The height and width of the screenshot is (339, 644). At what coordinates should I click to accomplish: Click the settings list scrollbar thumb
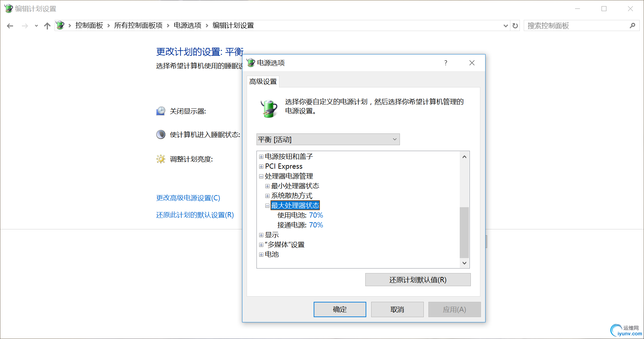click(x=464, y=232)
